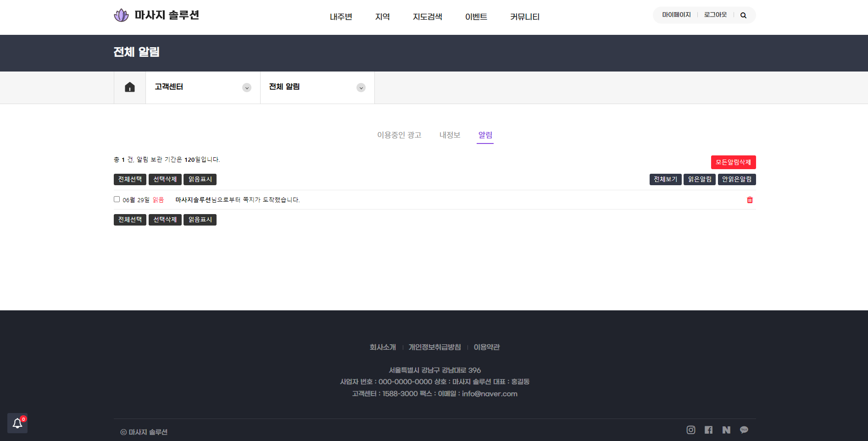The width and height of the screenshot is (868, 441).
Task: Switch to the 내정보 tab
Action: click(450, 135)
